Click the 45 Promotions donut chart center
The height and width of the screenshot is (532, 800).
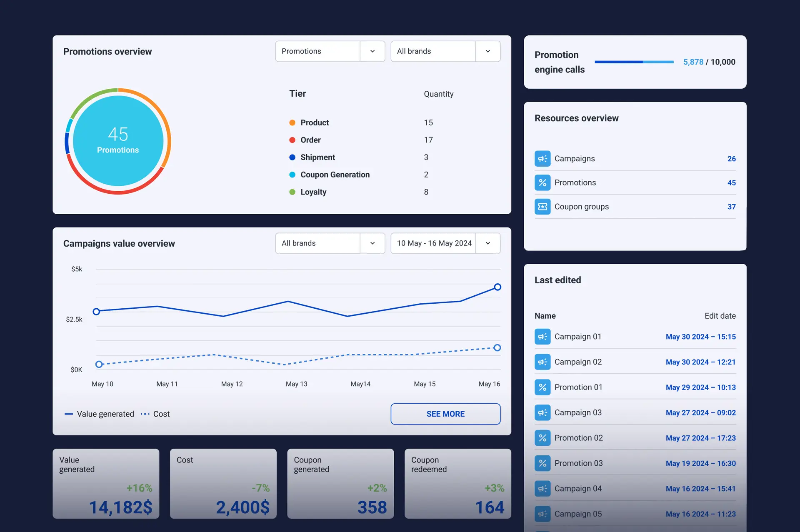pyautogui.click(x=118, y=141)
